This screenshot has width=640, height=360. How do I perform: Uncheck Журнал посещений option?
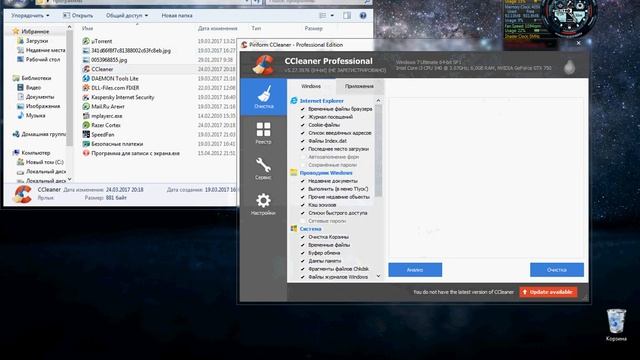pyautogui.click(x=302, y=117)
